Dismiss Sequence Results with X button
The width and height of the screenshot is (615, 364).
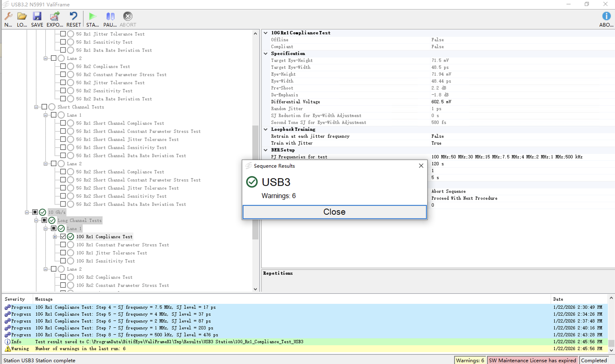click(421, 166)
